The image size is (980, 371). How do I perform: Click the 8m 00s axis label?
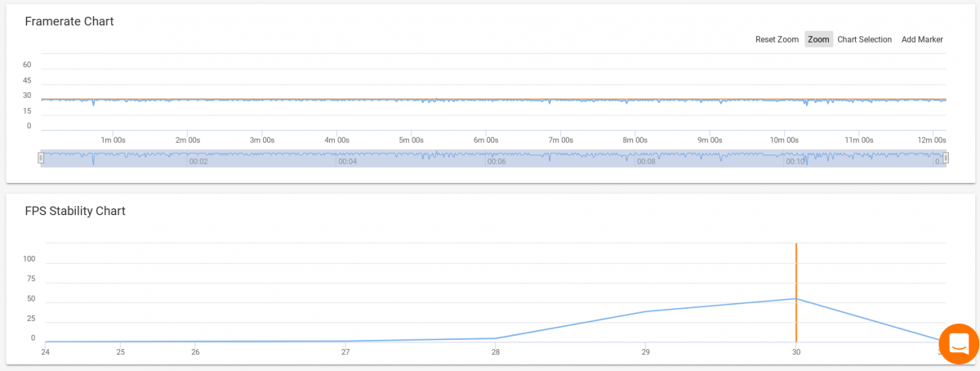(x=635, y=140)
